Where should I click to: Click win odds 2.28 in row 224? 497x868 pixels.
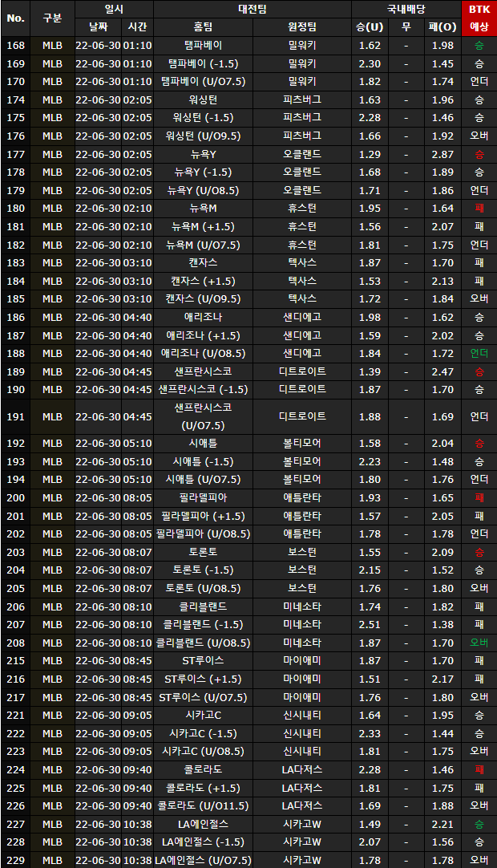(370, 769)
